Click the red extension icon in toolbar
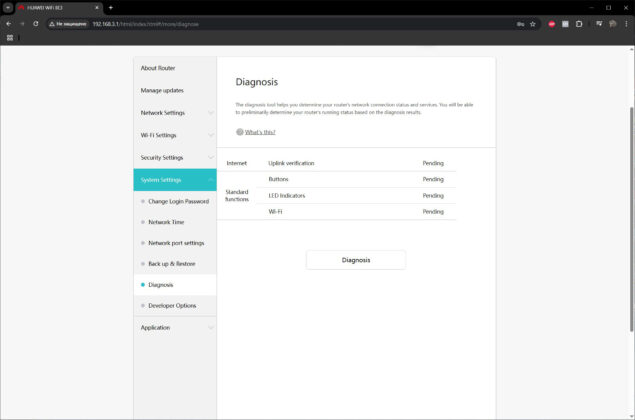The image size is (635, 420). 552,24
